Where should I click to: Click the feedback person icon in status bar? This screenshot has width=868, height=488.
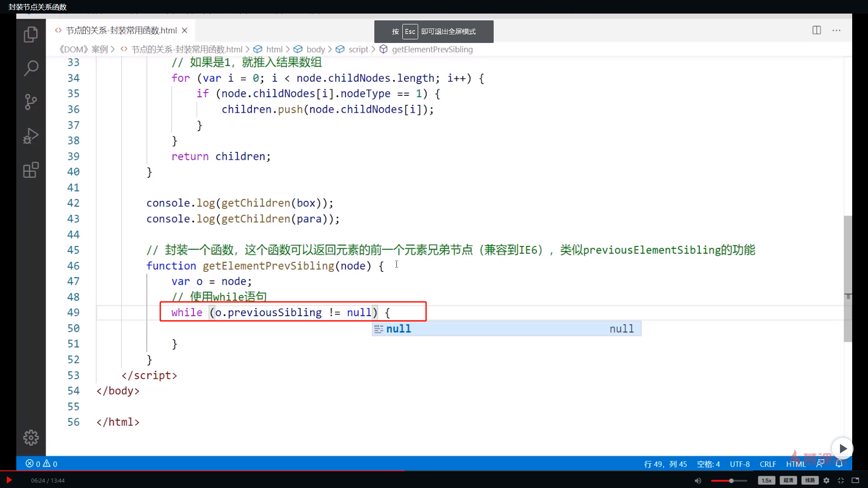click(820, 464)
